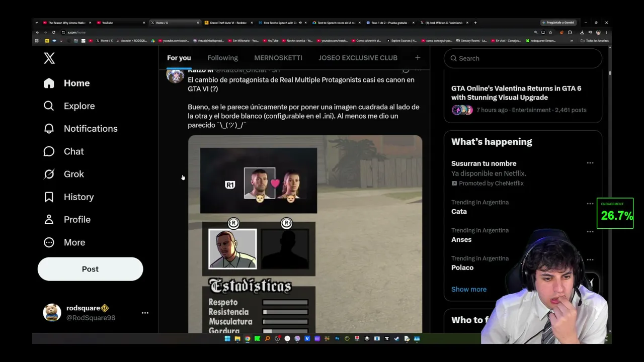Close the Home / X browser tab
This screenshot has height=362, width=644.
(197, 23)
